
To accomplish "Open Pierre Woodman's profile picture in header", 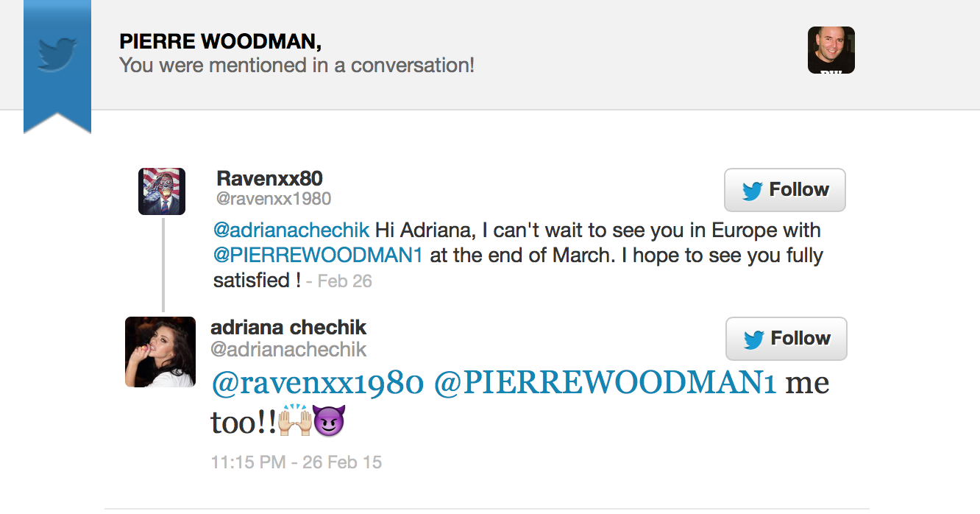I will point(831,50).
